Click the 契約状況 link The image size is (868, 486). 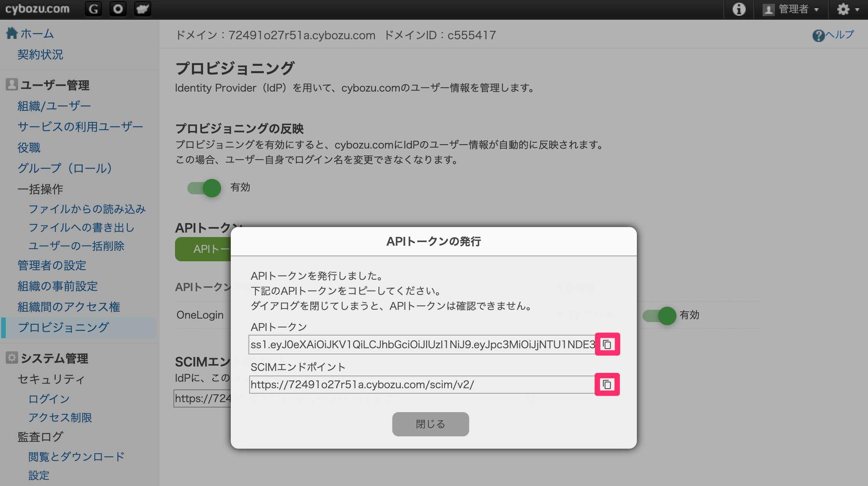[x=40, y=54]
